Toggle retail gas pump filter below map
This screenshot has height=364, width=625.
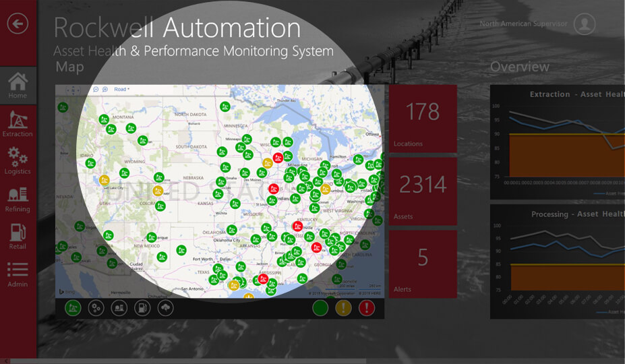tap(142, 308)
